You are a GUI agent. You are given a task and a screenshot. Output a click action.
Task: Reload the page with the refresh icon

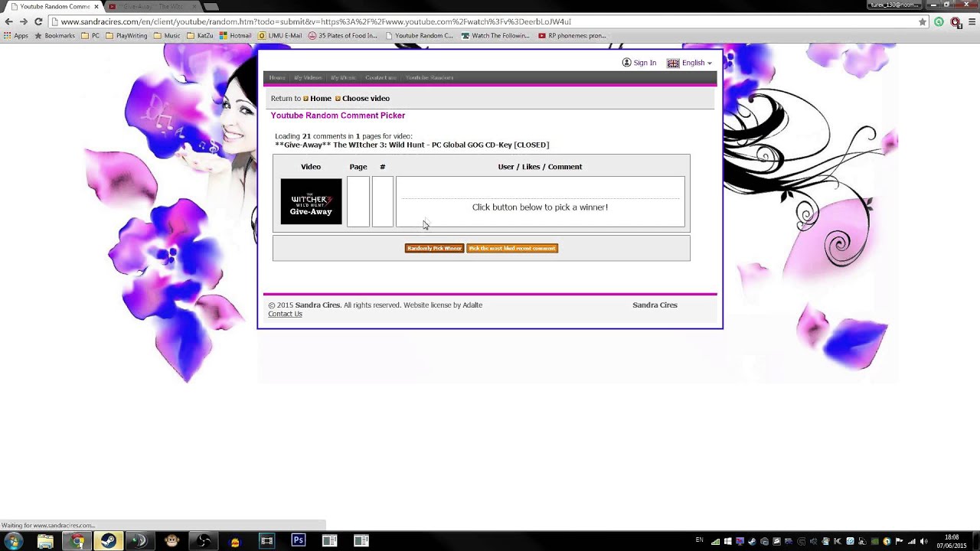coord(38,21)
